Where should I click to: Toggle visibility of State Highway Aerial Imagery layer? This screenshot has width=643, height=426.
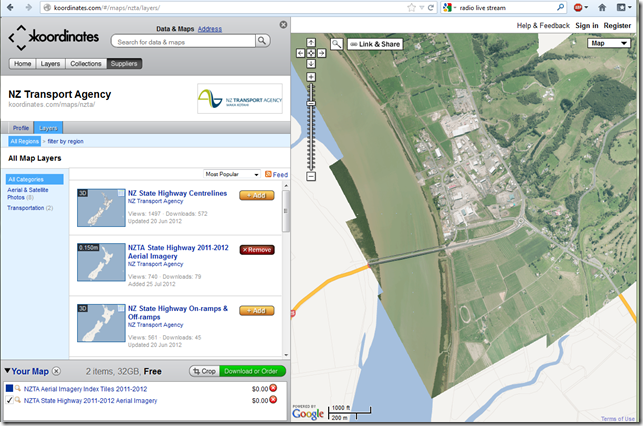(x=9, y=400)
